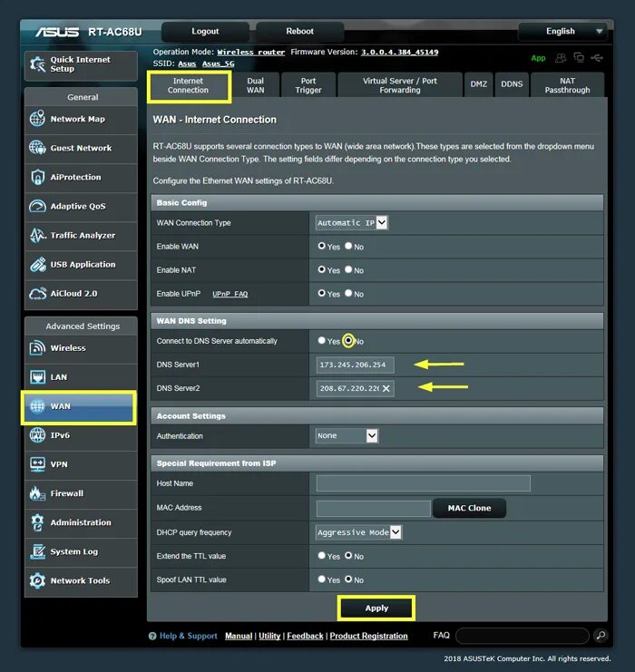Click the MAC Address input field
This screenshot has width=635, height=672.
(374, 508)
